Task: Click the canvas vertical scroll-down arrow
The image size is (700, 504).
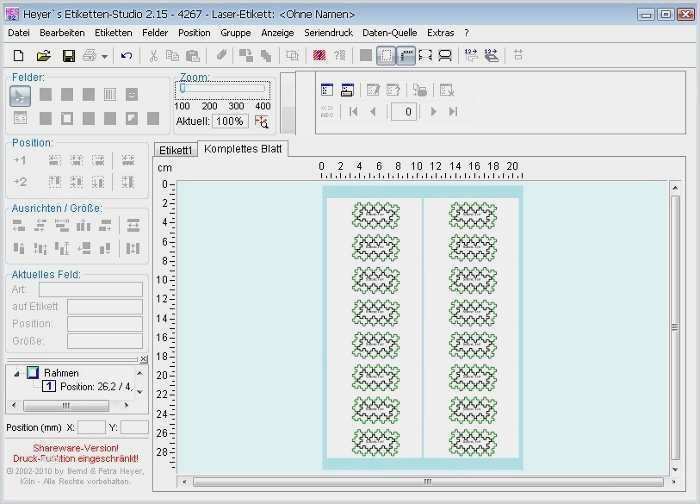Action: (675, 470)
